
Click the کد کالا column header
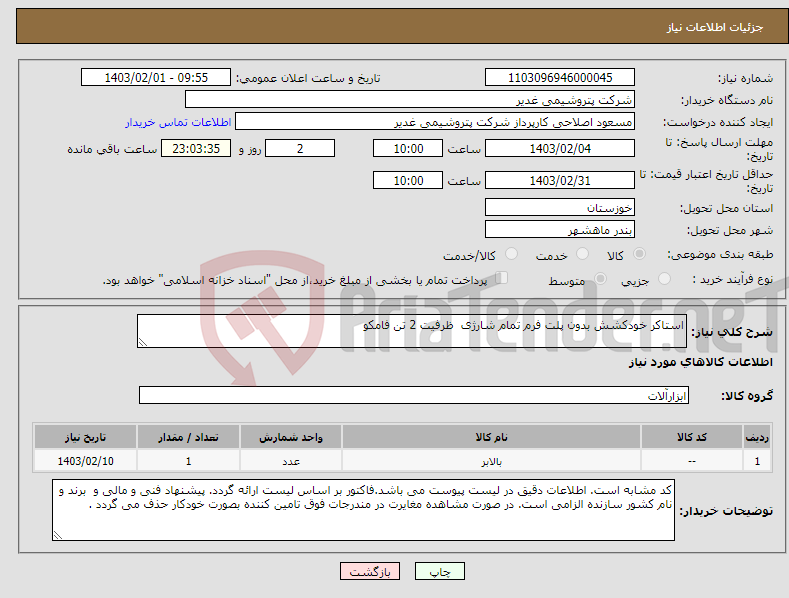tap(692, 437)
